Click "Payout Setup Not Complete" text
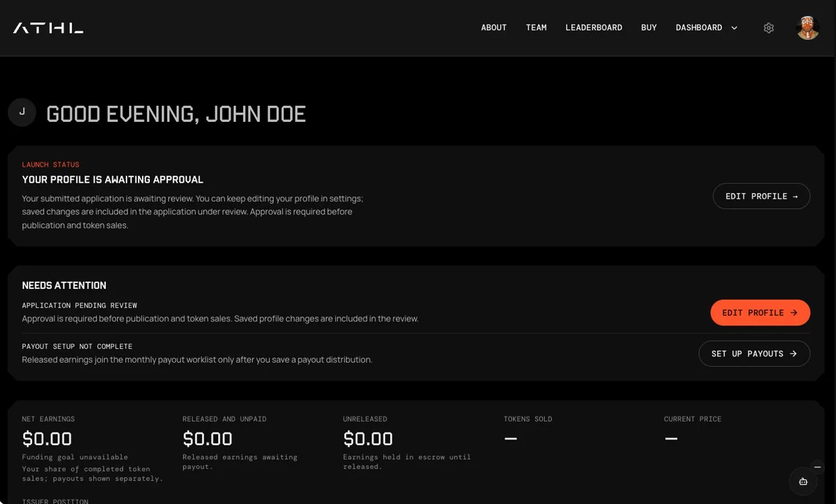836x504 pixels. pyautogui.click(x=77, y=346)
